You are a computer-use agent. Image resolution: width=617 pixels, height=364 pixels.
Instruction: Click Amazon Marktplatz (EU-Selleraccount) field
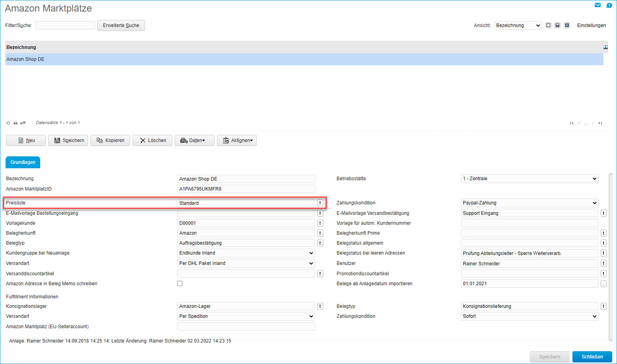[x=246, y=327]
